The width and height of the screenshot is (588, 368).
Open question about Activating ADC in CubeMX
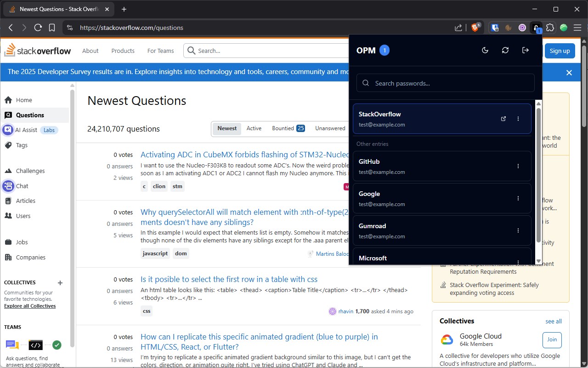tap(245, 155)
